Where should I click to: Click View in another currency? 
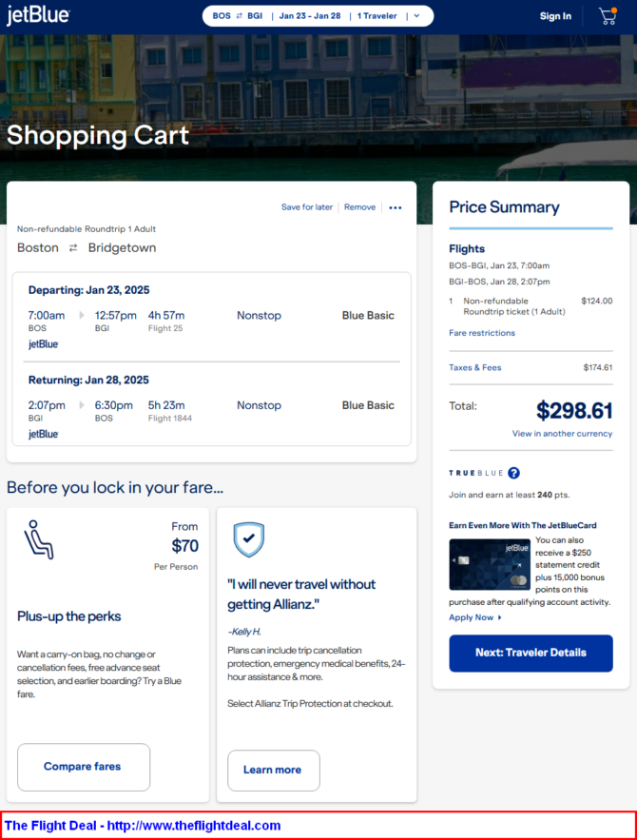(562, 434)
